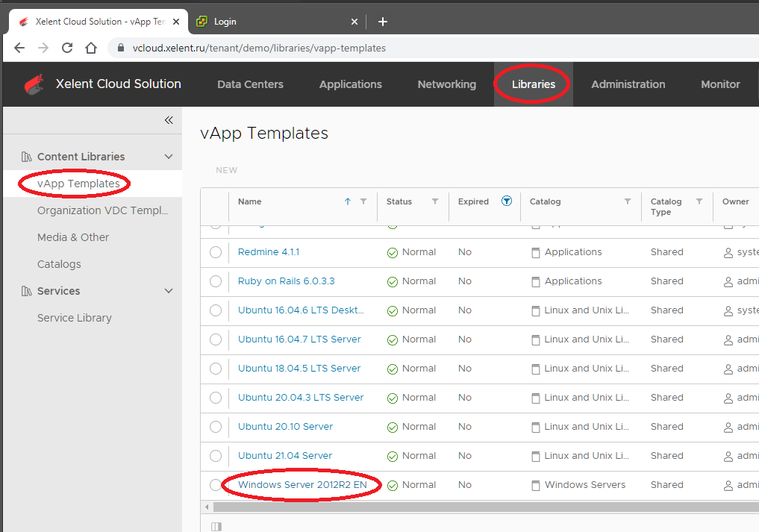Click the owner icon in Ubuntu 18.04.5 row
This screenshot has width=759, height=532.
[x=728, y=369]
